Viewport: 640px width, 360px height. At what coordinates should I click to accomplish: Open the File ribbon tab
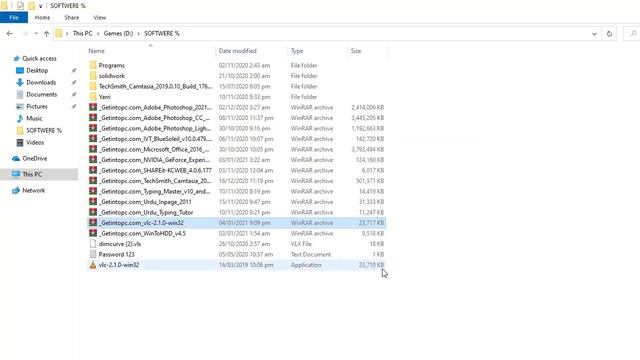[x=14, y=18]
